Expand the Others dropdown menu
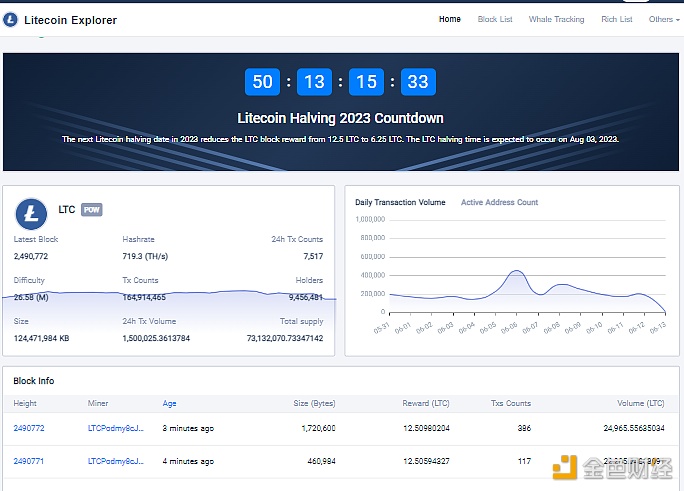The width and height of the screenshot is (684, 491). [664, 19]
